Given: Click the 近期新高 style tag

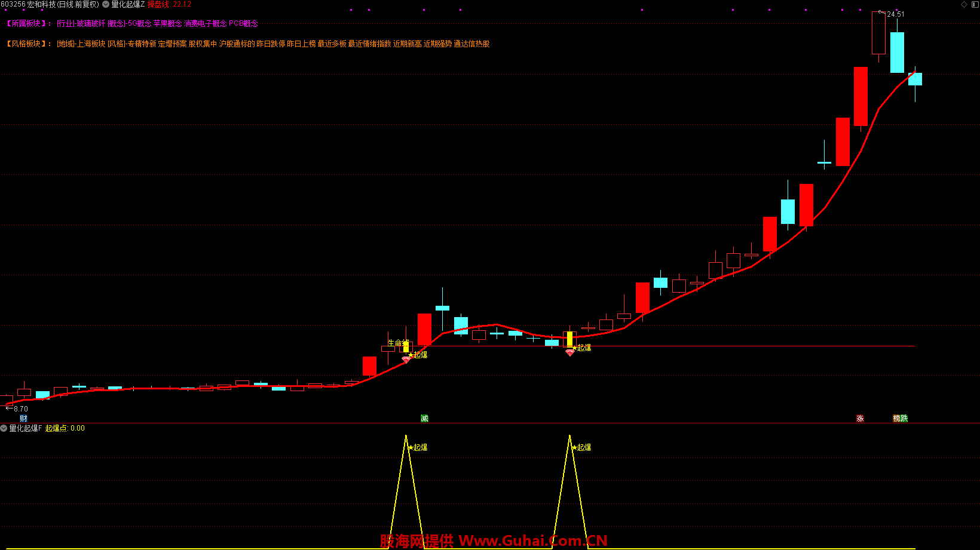Looking at the screenshot, I should click(408, 44).
